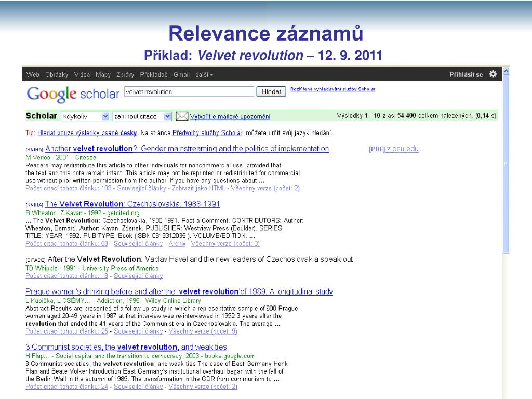
Task: Click 'Všechny verze (počet: 2)' under Verloo result
Action: (x=265, y=188)
